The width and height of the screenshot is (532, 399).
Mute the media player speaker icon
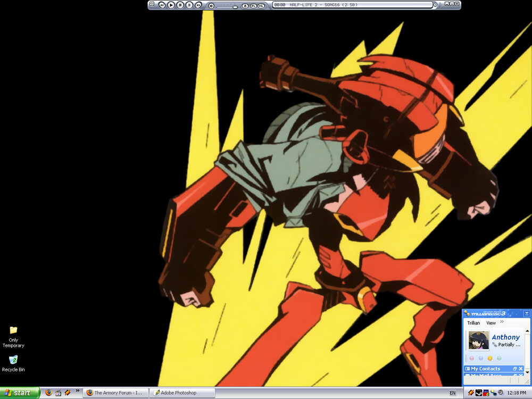coord(211,5)
